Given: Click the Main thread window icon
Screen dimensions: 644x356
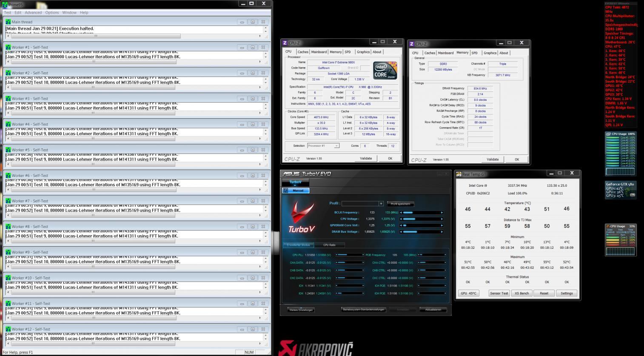Looking at the screenshot, I should coord(8,22).
